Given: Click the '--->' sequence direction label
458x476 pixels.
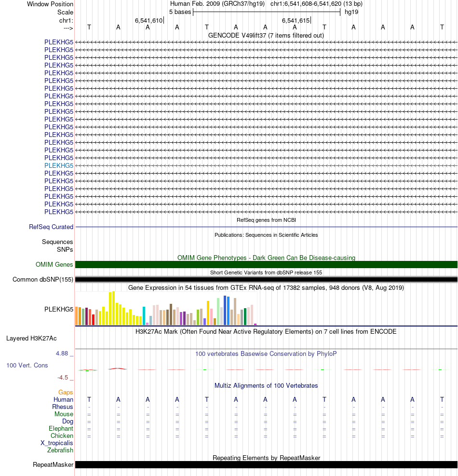Looking at the screenshot, I should coord(68,28).
